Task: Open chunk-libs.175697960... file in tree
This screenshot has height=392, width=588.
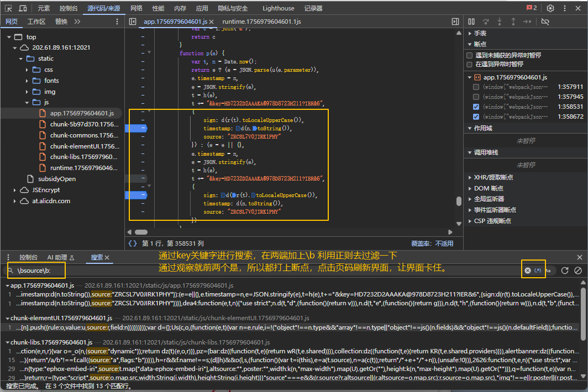Action: (83, 157)
